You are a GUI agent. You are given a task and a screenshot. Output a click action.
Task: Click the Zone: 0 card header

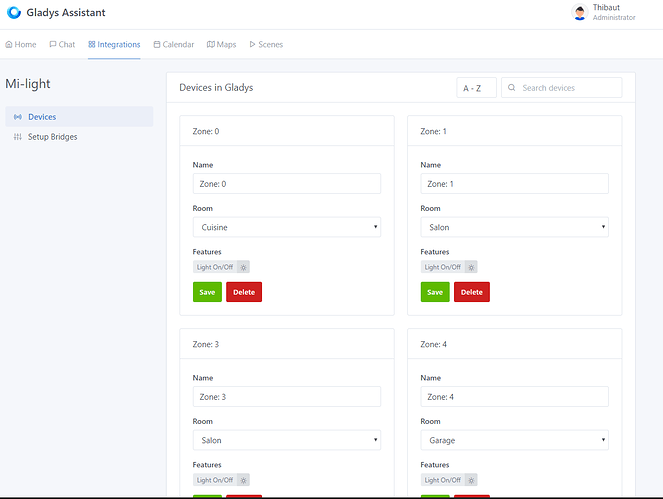pos(287,131)
